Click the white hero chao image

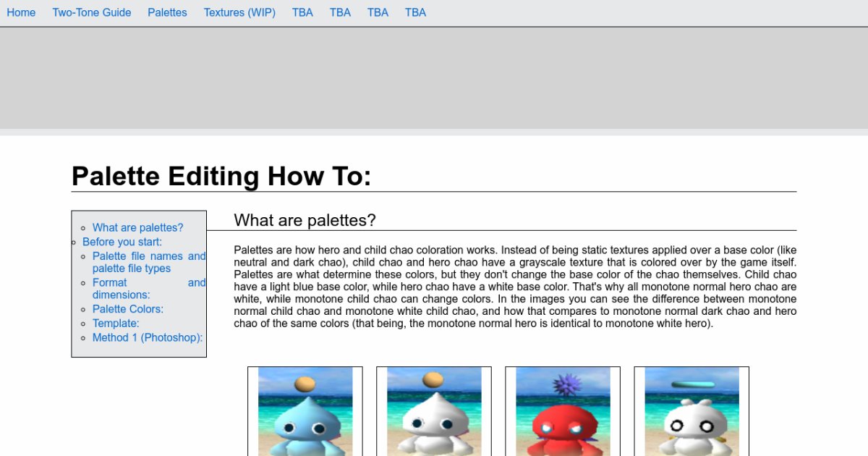tap(692, 411)
